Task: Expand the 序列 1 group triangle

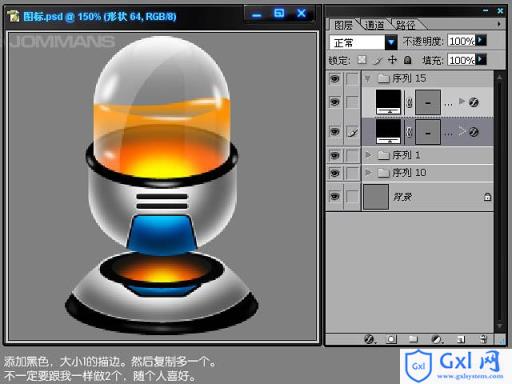Action: point(368,155)
